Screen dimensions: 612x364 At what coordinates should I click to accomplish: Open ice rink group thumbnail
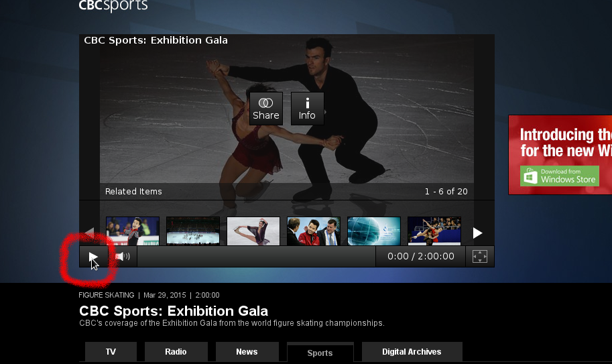pos(193,231)
